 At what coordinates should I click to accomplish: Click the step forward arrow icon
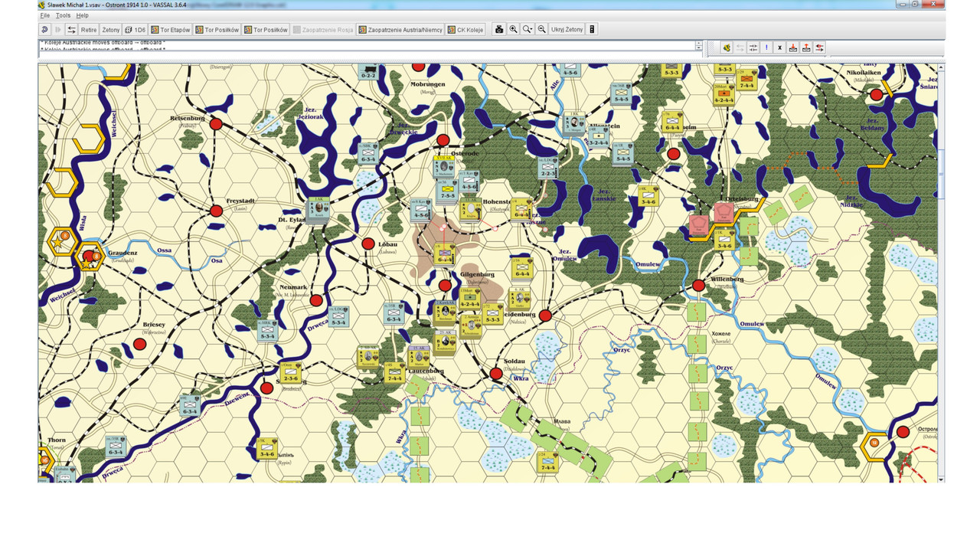[x=58, y=30]
